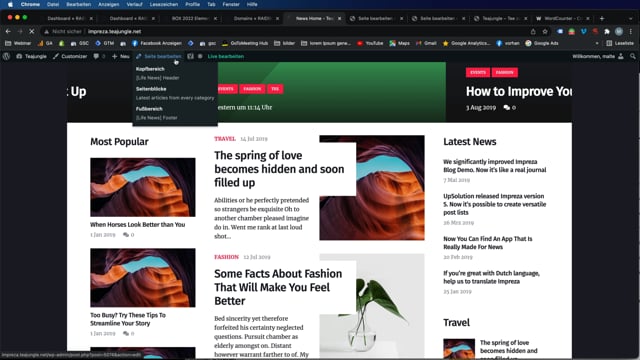Screen dimensions: 640x360
Task: Open When Horses Look Better than You thumbnail
Action: tap(143, 187)
